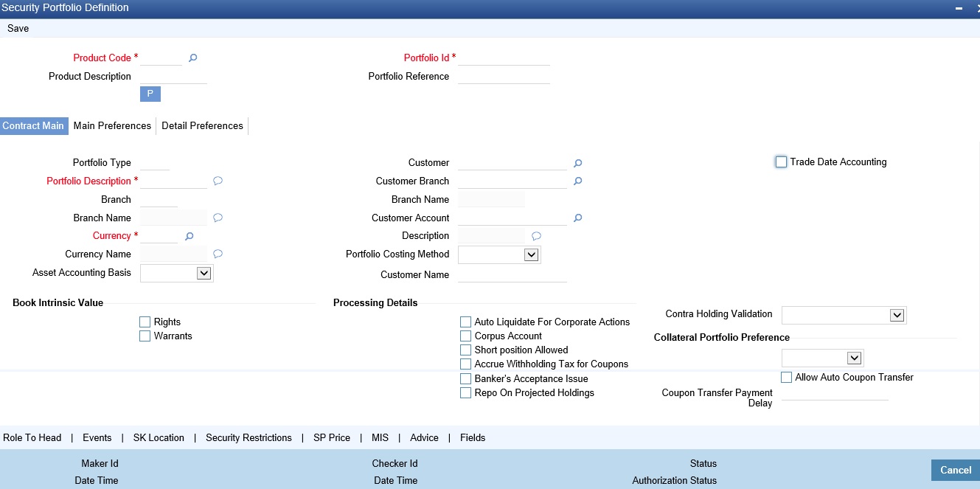
Task: Tick the Rights checkbox
Action: pos(145,322)
